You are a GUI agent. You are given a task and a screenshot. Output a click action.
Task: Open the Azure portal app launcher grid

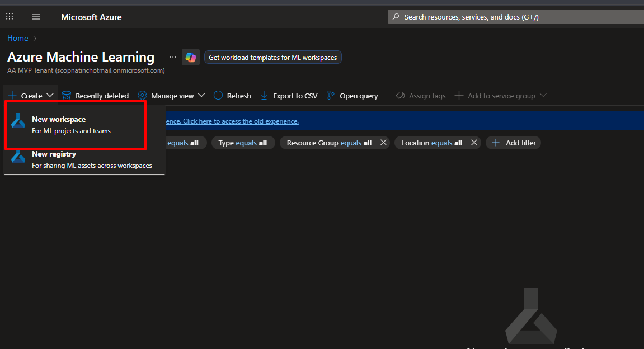(10, 17)
